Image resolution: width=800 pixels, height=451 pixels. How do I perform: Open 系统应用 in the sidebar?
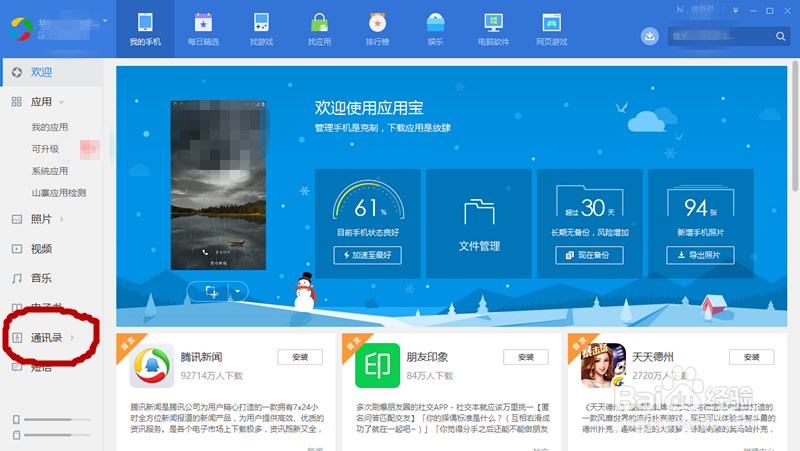49,171
